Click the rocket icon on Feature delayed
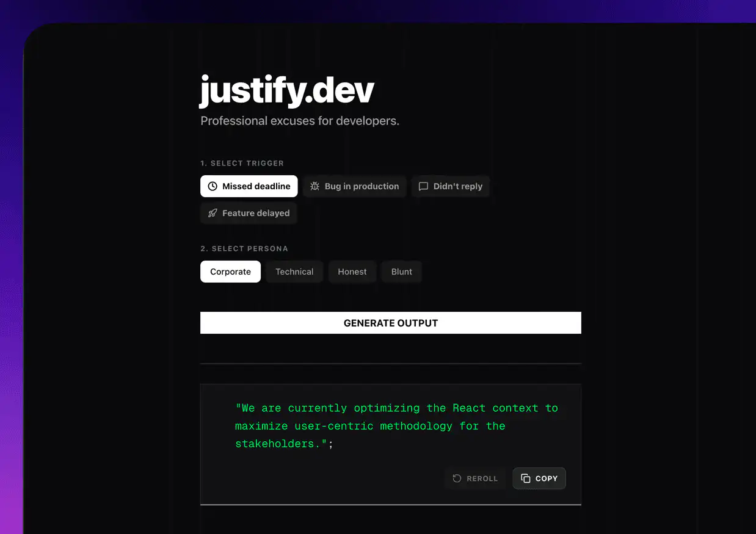The height and width of the screenshot is (534, 756). (x=212, y=213)
